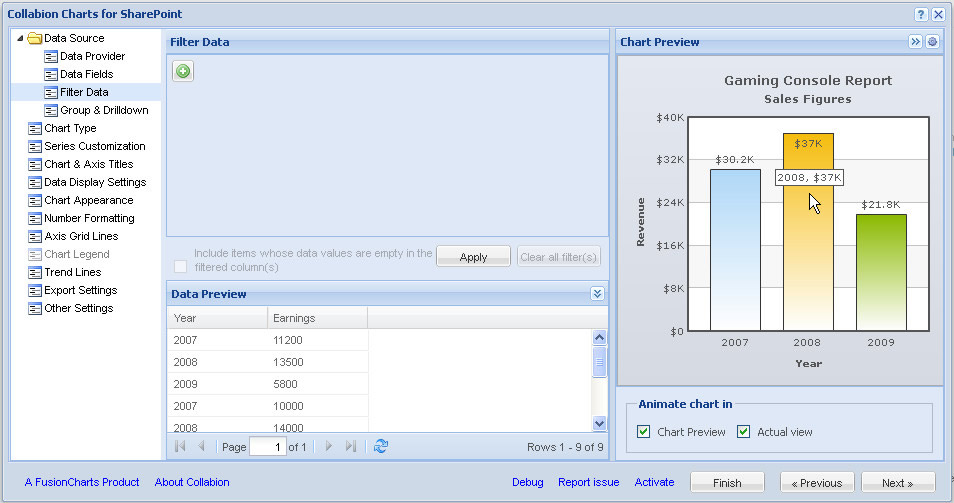The height and width of the screenshot is (503, 954).
Task: Open A FusionCharts Product link
Action: tap(82, 482)
